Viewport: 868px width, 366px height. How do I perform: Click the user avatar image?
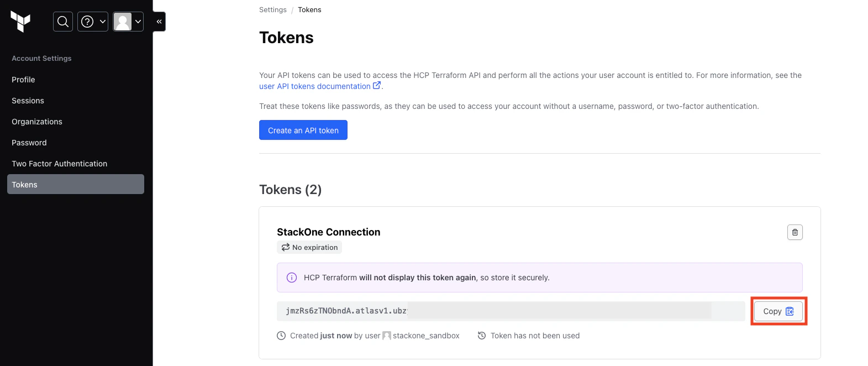coord(123,22)
